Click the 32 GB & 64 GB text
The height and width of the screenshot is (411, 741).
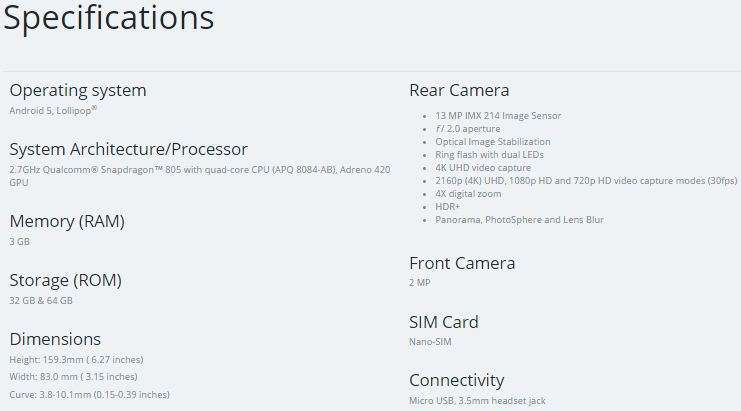pyautogui.click(x=41, y=300)
